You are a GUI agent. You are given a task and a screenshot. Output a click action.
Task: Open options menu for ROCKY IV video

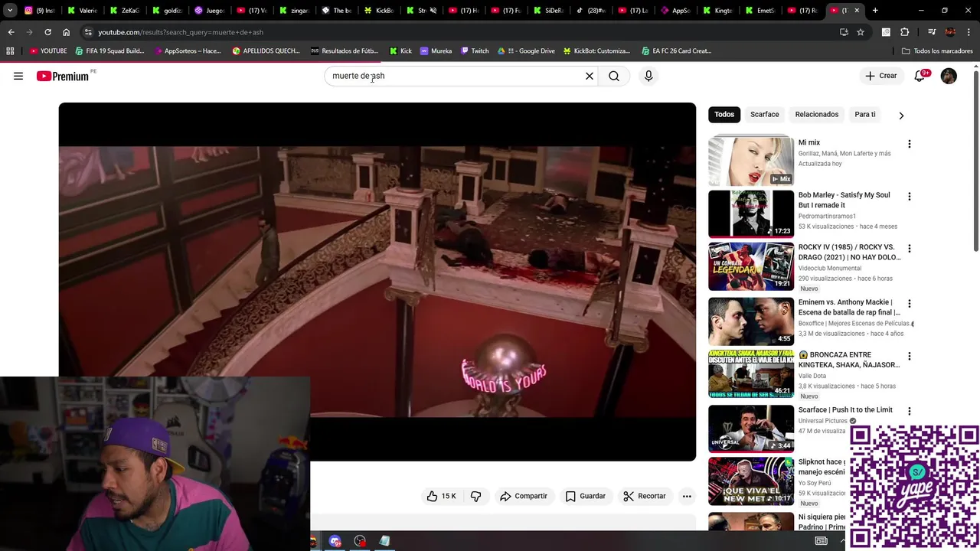coord(909,249)
